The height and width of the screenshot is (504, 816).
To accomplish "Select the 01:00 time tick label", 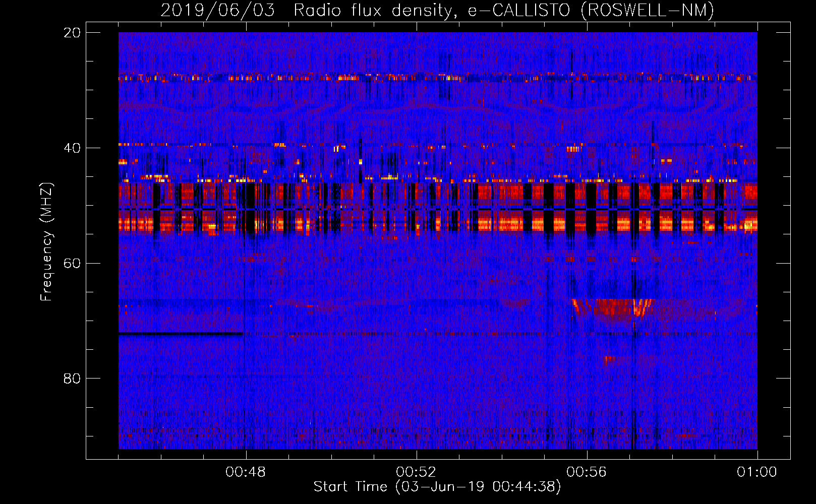I will 757,472.
